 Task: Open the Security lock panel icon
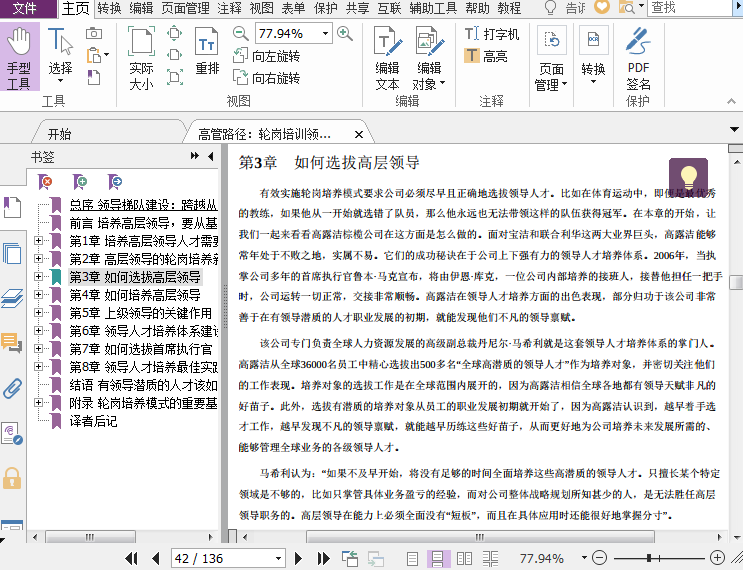[x=12, y=478]
